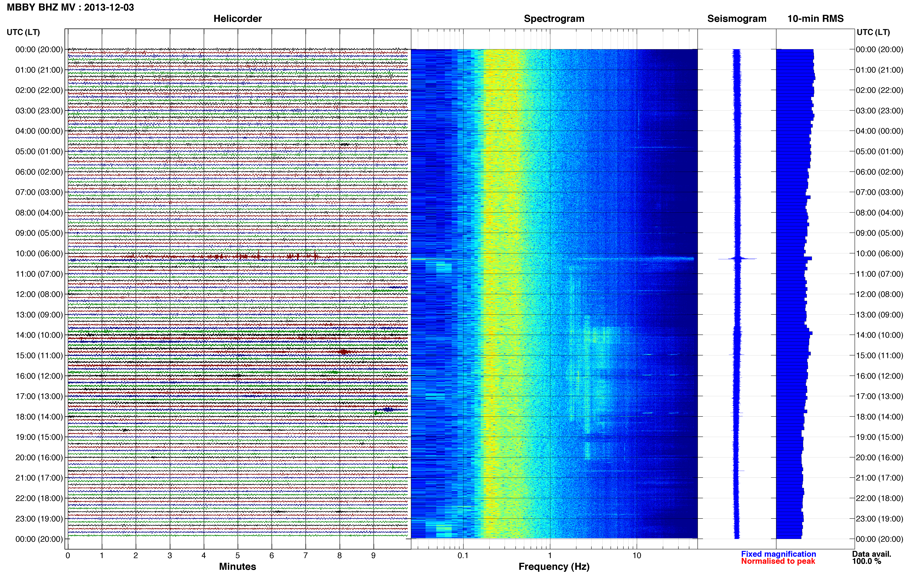
Task: Click the '100.0 %' data availability value
Action: click(x=867, y=561)
